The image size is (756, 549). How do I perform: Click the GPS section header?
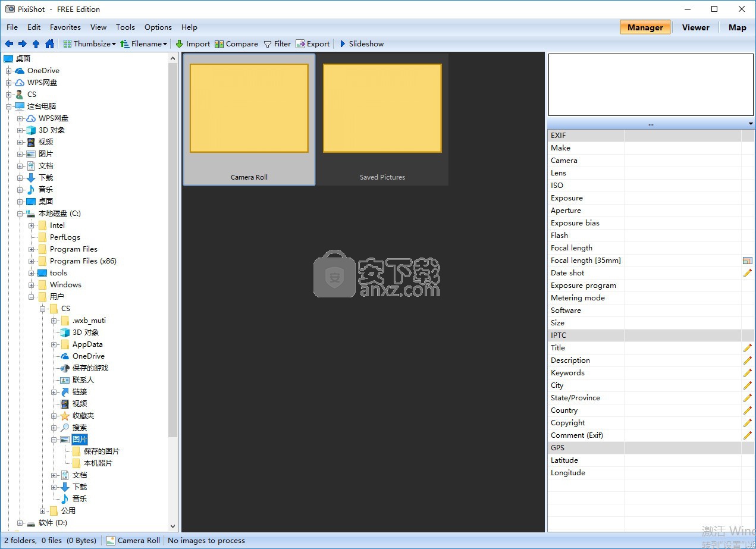pyautogui.click(x=651, y=448)
